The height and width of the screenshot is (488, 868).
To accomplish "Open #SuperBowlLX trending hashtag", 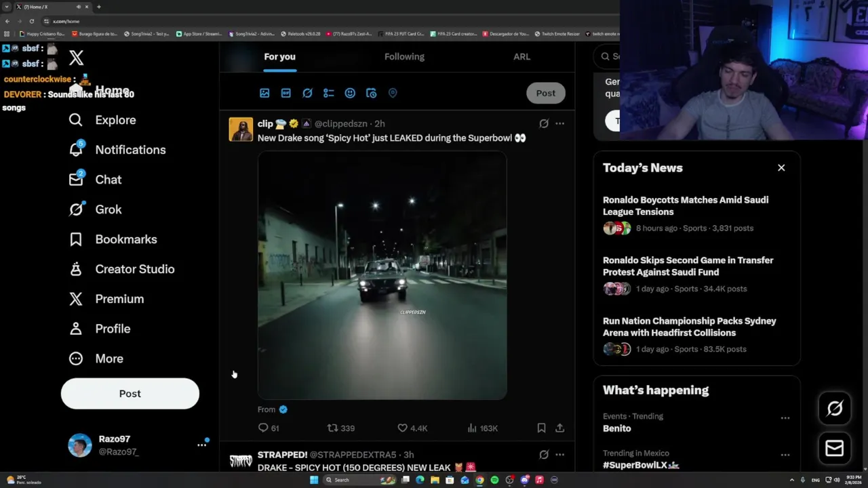I will 641,465.
